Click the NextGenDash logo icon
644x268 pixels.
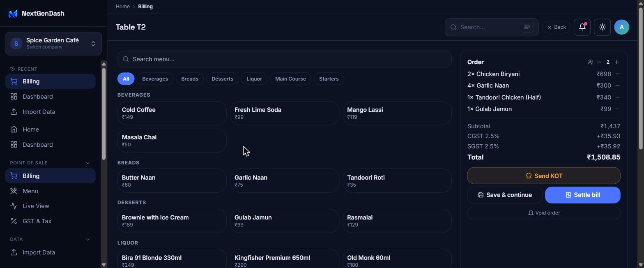(x=13, y=14)
